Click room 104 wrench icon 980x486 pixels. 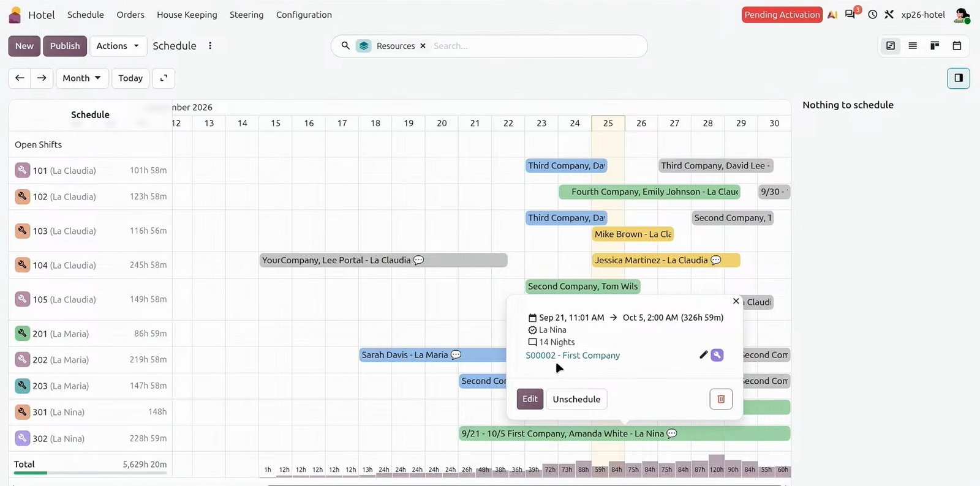pyautogui.click(x=23, y=265)
